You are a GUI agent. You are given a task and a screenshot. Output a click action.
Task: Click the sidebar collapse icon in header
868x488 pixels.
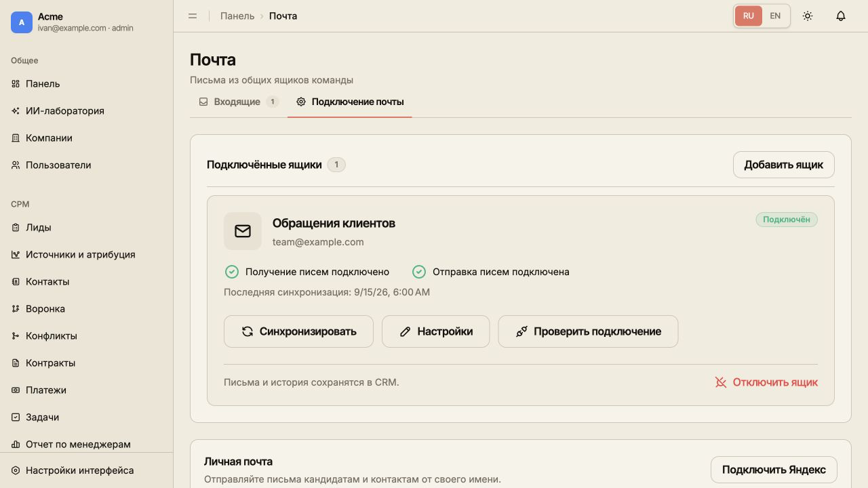[x=193, y=16]
